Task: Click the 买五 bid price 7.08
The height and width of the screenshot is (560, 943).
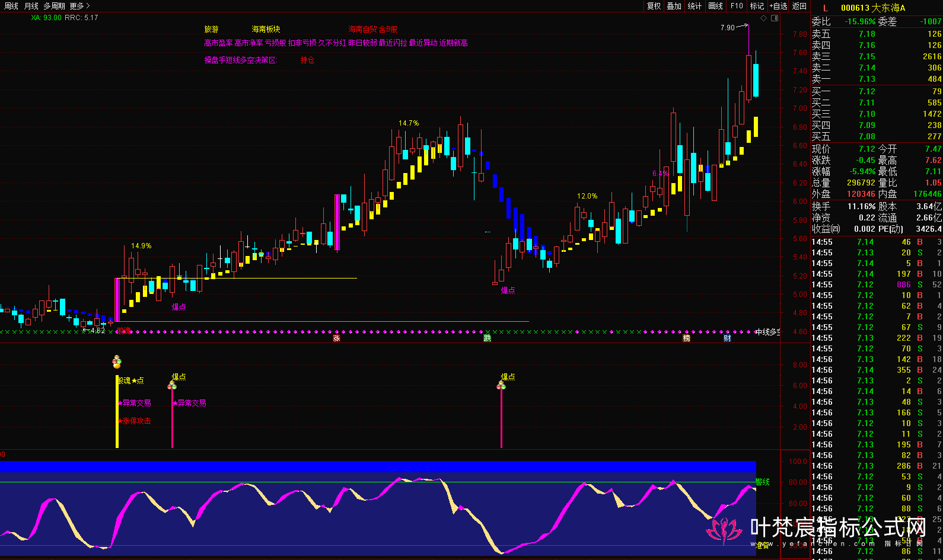Action: point(867,136)
